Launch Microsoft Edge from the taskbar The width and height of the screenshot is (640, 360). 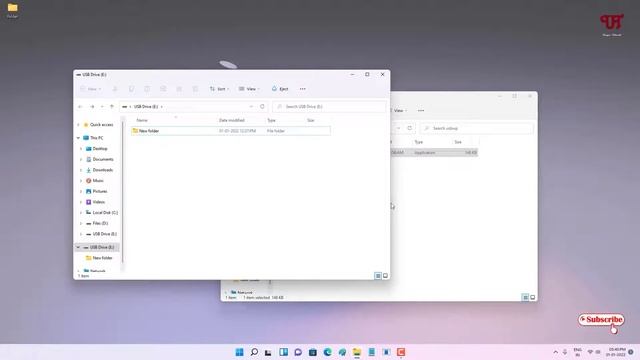coord(327,352)
